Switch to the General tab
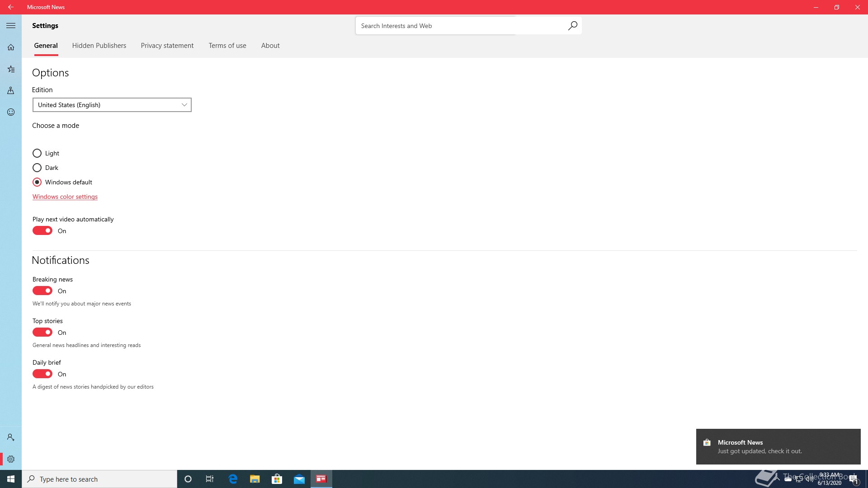 pos(46,46)
